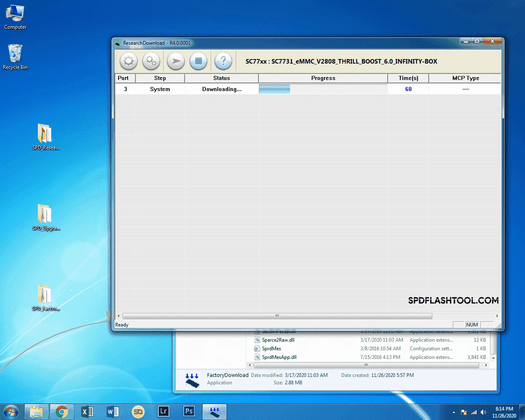
Task: Select SPD_Resea... folder on desktop
Action: [46, 137]
